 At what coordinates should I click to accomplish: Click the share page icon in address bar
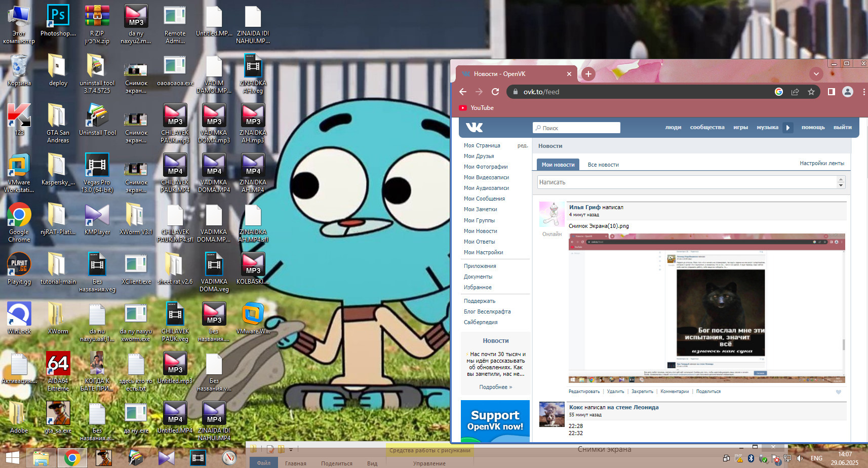(x=795, y=92)
